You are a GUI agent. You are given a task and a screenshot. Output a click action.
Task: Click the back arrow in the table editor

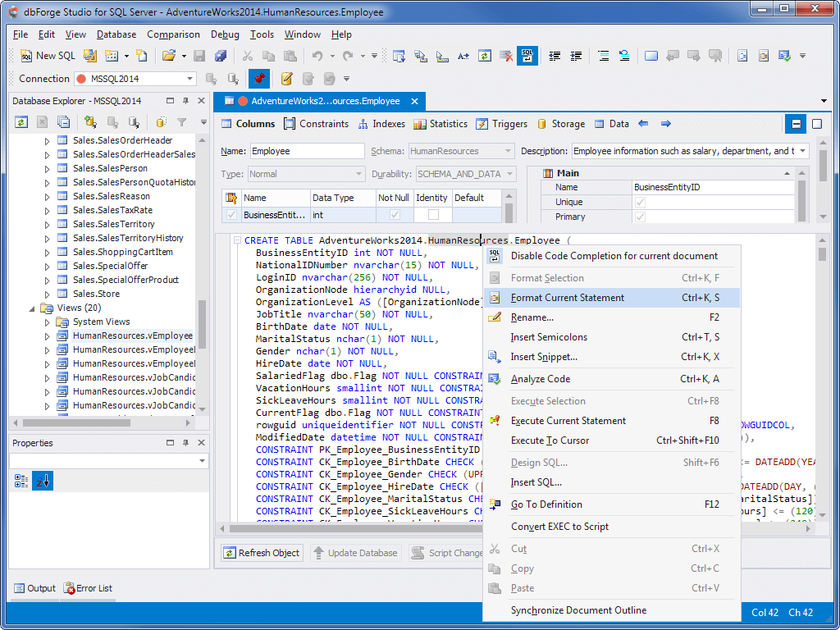(x=643, y=124)
